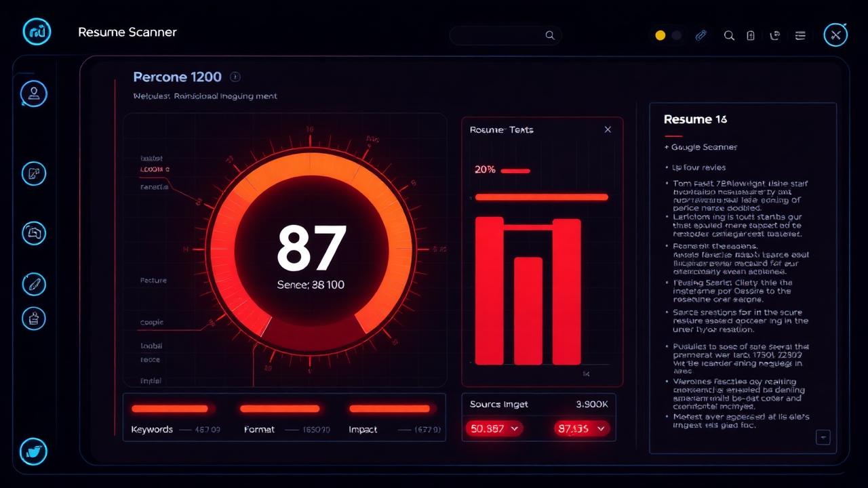
Task: Open the briefcase sidebar icon
Action: click(x=34, y=317)
